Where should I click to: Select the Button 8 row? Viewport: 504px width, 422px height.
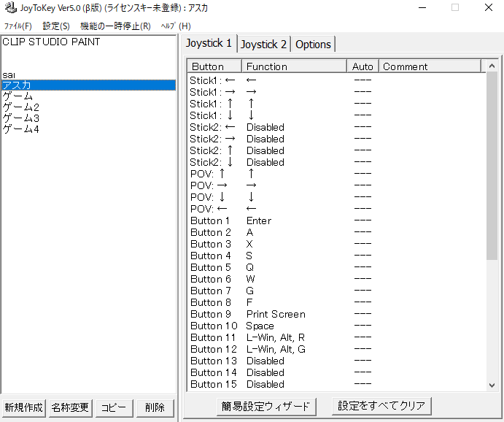coord(336,302)
